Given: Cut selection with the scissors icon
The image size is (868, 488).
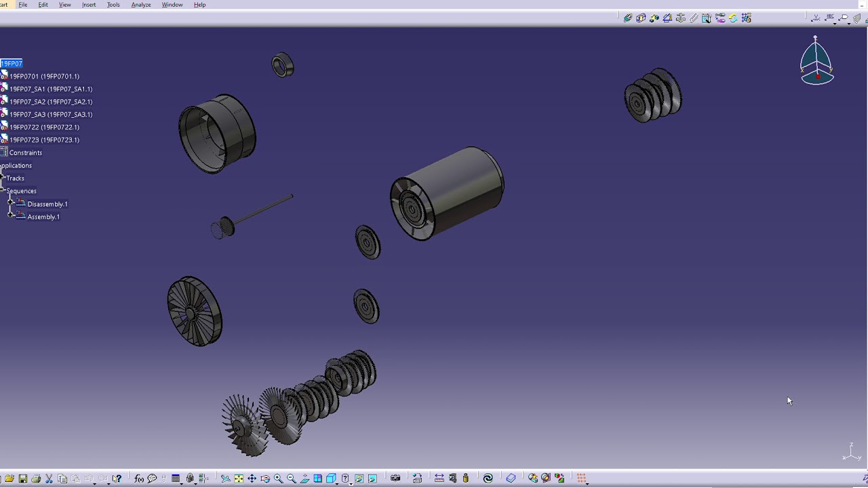Looking at the screenshot, I should [x=49, y=479].
